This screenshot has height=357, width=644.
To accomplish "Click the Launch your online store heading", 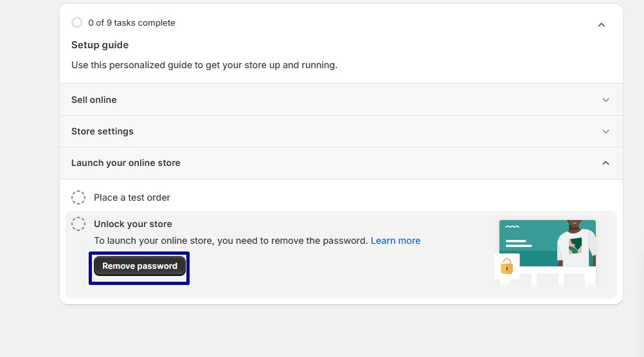I will (x=126, y=163).
